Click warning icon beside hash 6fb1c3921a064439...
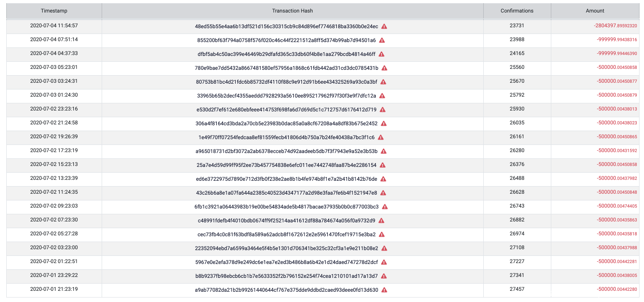Screen dimensions: 644x302 pyautogui.click(x=385, y=207)
